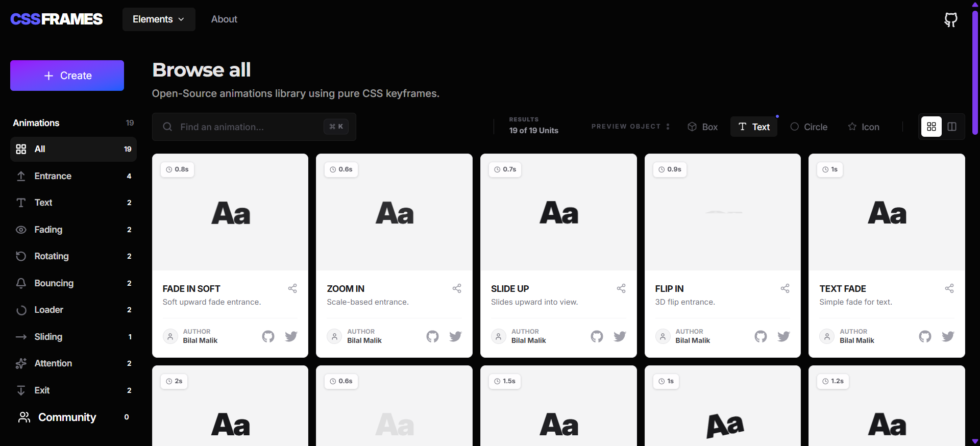Image resolution: width=980 pixels, height=446 pixels.
Task: Open the FLIP IN title
Action: coord(669,289)
